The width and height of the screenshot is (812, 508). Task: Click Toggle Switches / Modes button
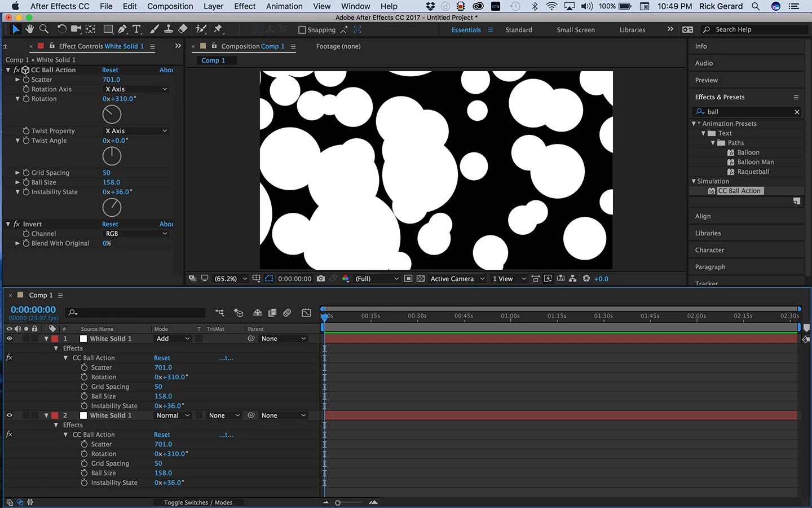[x=198, y=502]
